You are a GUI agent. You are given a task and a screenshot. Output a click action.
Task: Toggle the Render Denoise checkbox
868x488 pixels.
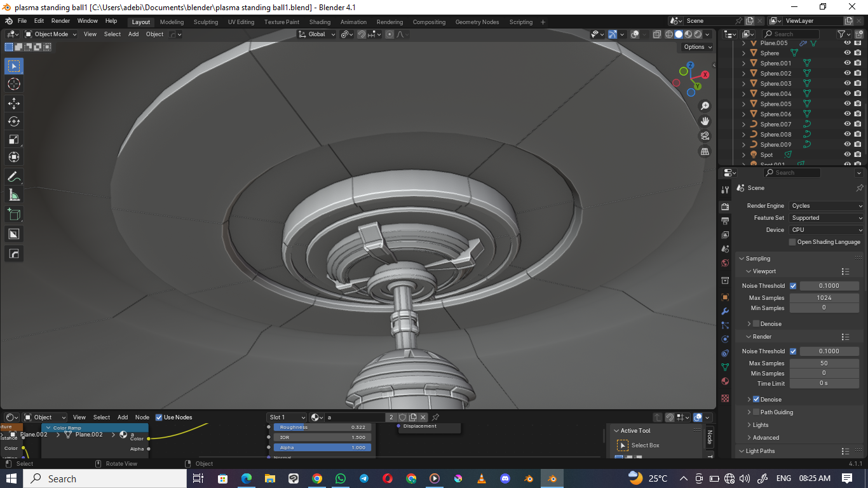(756, 400)
